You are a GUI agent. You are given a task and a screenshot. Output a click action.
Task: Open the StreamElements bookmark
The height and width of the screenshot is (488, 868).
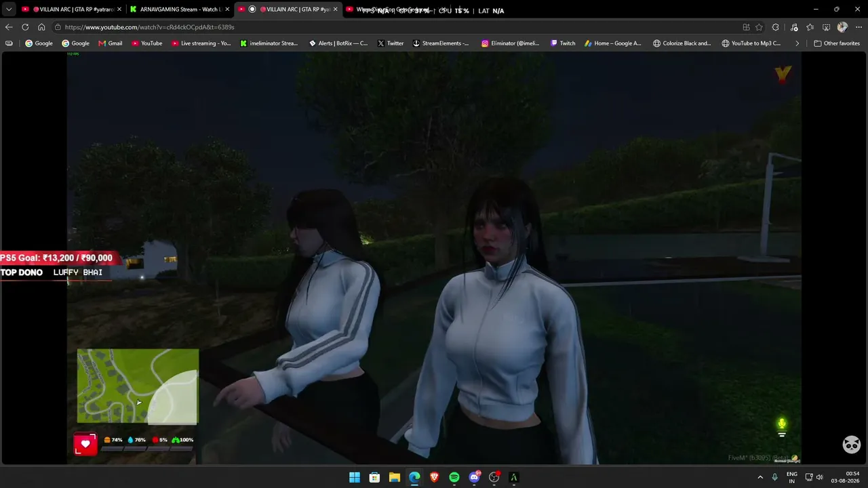click(x=441, y=43)
